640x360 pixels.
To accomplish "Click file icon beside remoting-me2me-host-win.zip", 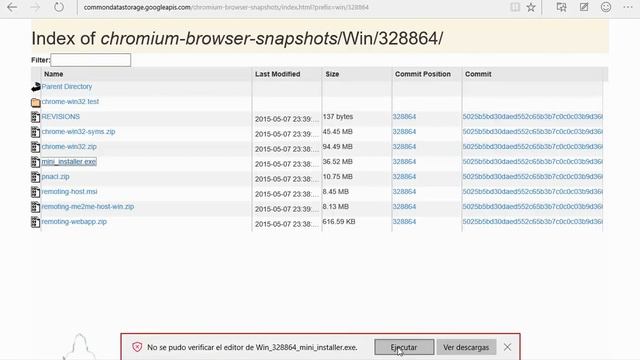I will (x=36, y=207).
